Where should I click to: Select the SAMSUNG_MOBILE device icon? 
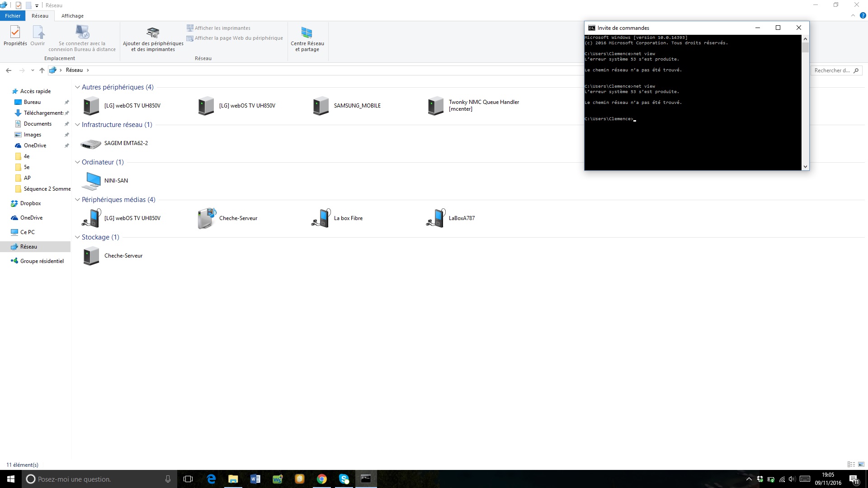point(321,106)
